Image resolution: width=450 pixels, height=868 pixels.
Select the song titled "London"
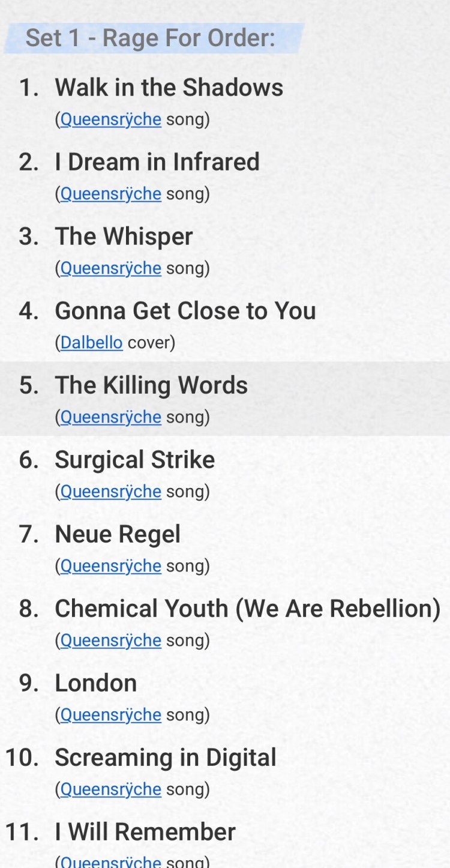pyautogui.click(x=96, y=683)
